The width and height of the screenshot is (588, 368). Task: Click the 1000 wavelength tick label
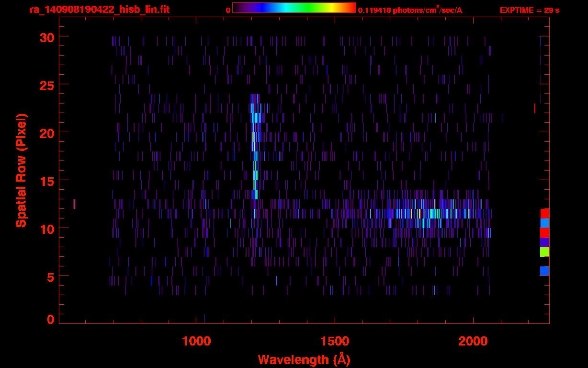click(x=196, y=341)
